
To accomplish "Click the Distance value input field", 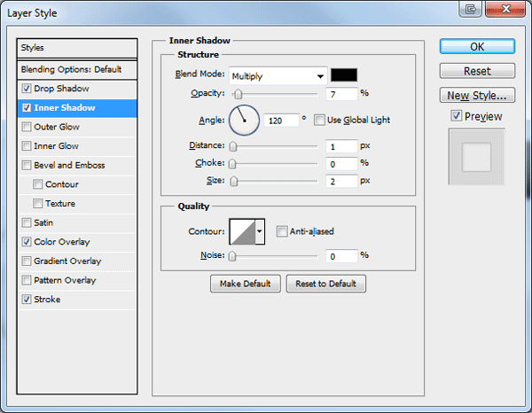I will [341, 146].
